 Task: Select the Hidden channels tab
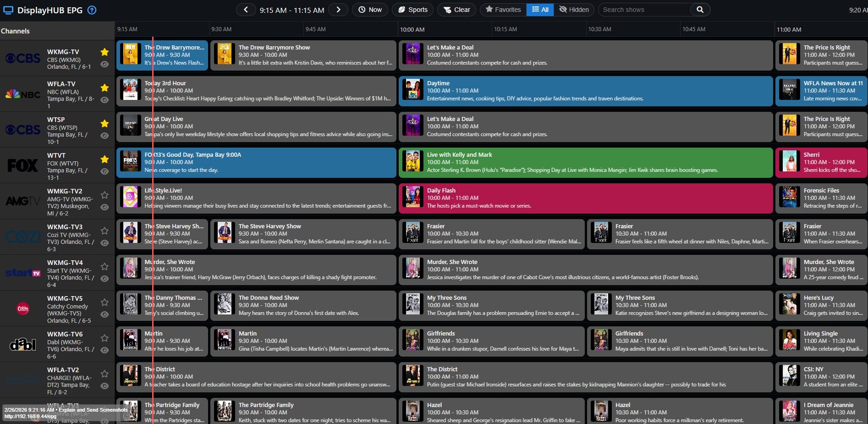(x=574, y=10)
